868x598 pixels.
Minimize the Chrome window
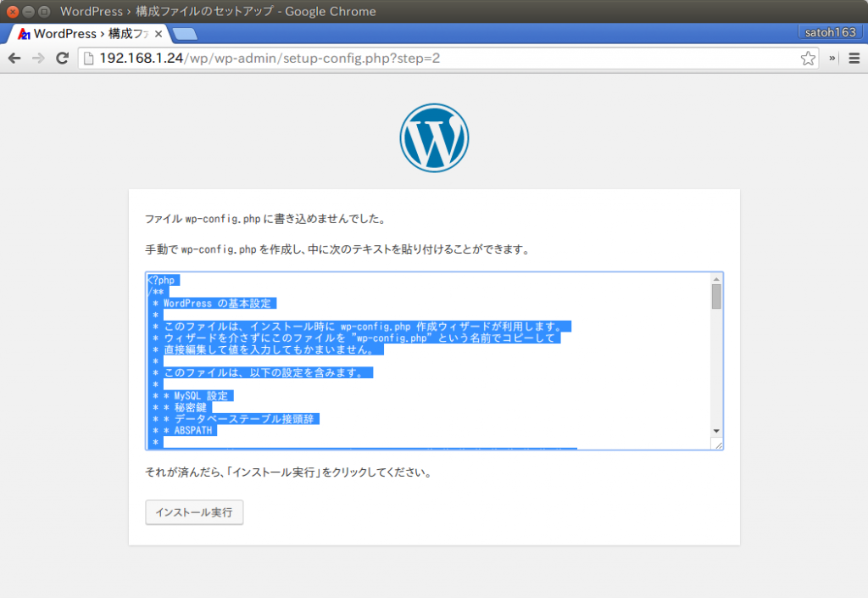pos(28,11)
